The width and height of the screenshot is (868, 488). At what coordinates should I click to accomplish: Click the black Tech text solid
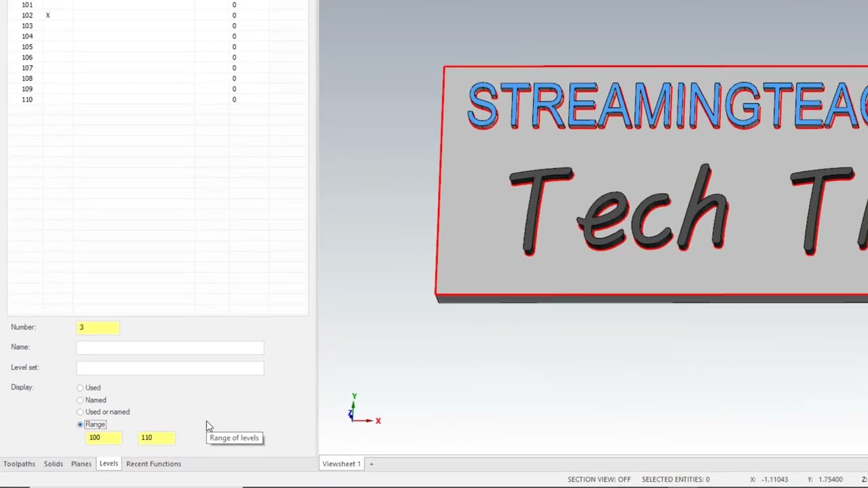click(x=619, y=209)
